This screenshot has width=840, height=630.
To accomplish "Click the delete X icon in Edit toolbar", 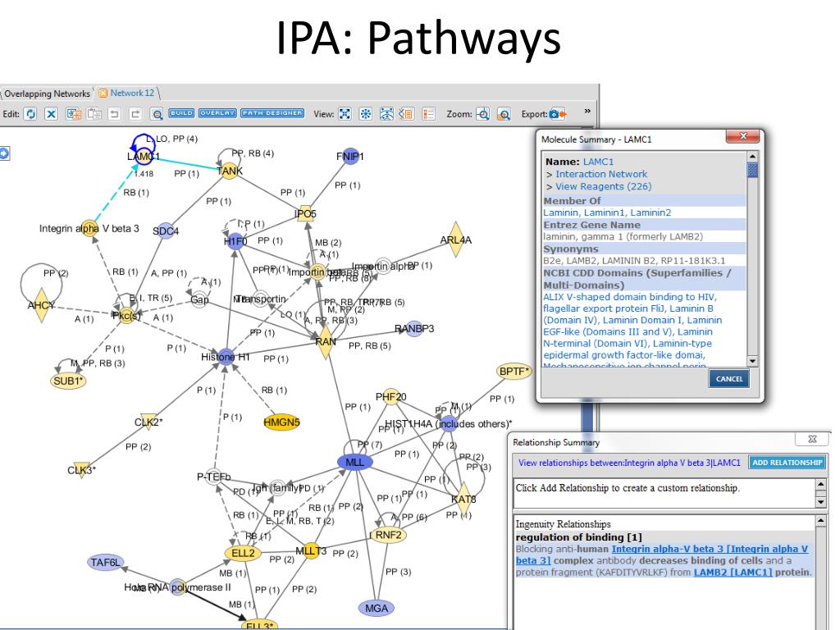I will [51, 113].
